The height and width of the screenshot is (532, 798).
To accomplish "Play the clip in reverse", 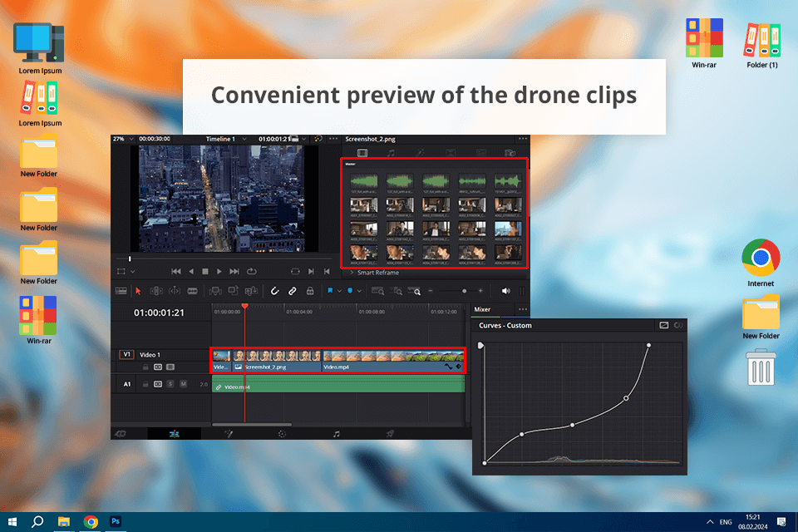I will (191, 272).
